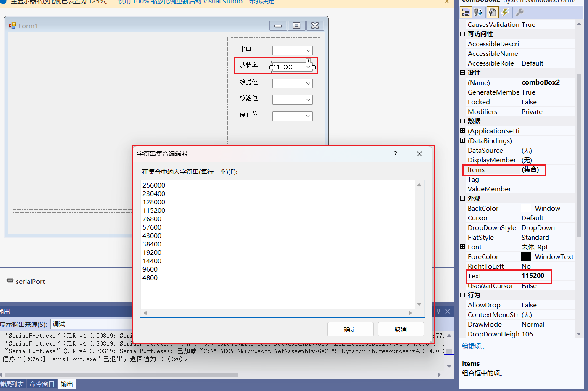
Task: Click string editor horizontal scroll right arrow
Action: (411, 313)
